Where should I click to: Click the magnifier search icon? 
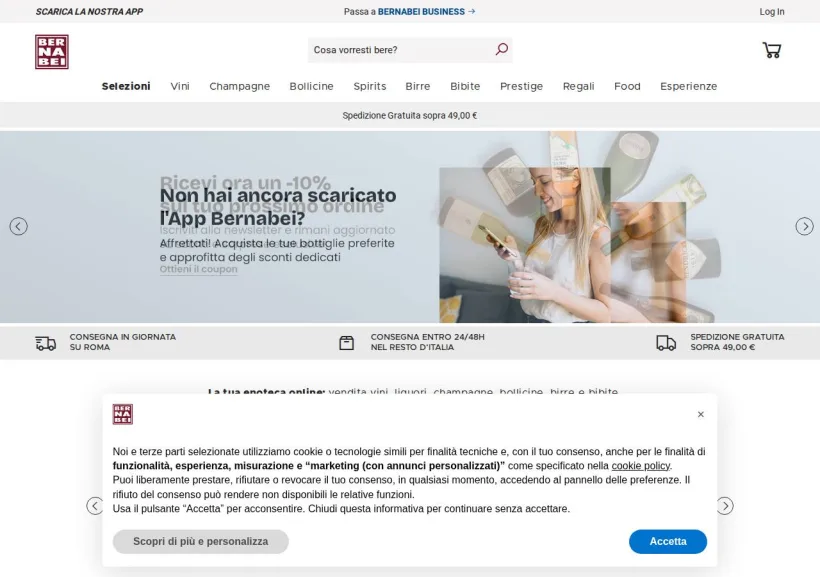pos(502,50)
